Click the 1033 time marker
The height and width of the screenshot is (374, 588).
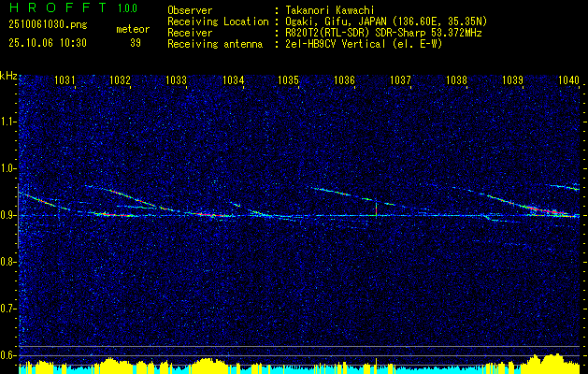(x=177, y=79)
